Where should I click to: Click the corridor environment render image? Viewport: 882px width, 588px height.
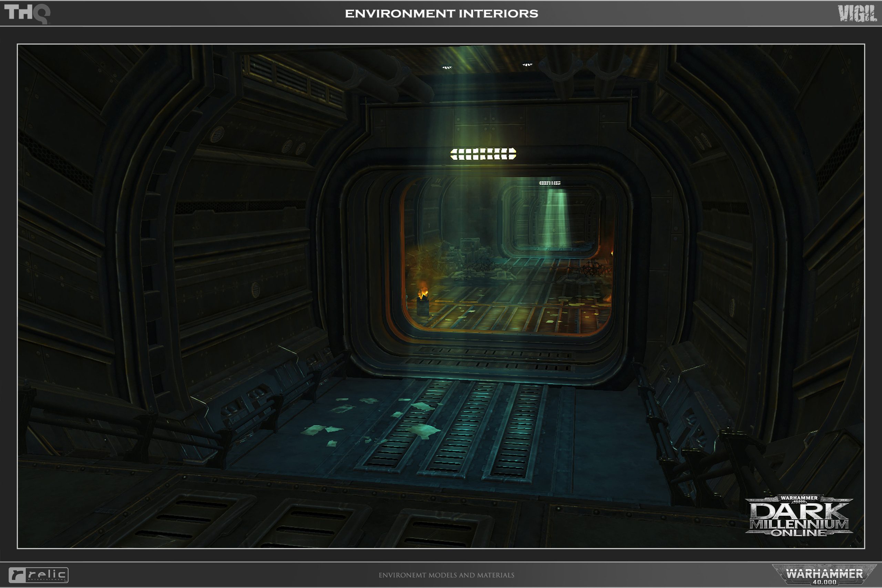coord(441,296)
